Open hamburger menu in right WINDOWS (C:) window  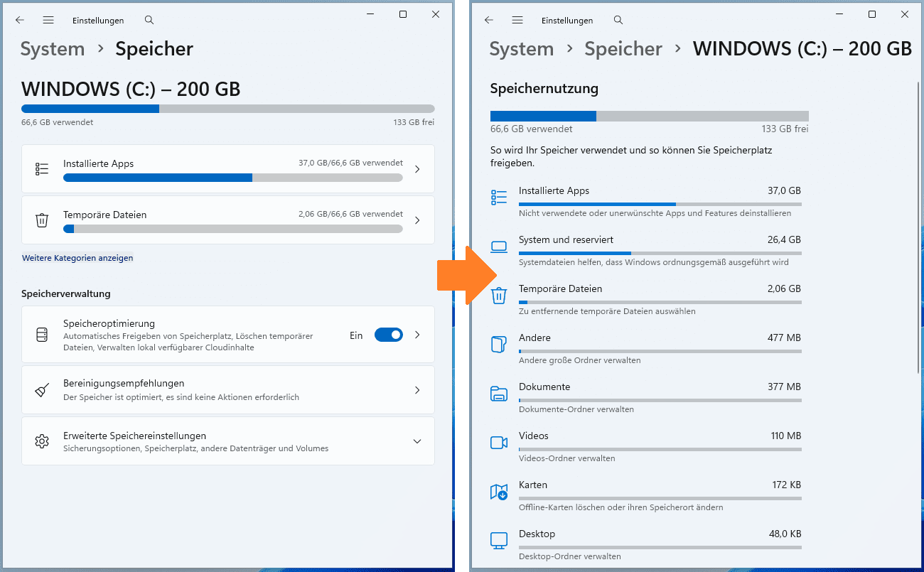517,21
